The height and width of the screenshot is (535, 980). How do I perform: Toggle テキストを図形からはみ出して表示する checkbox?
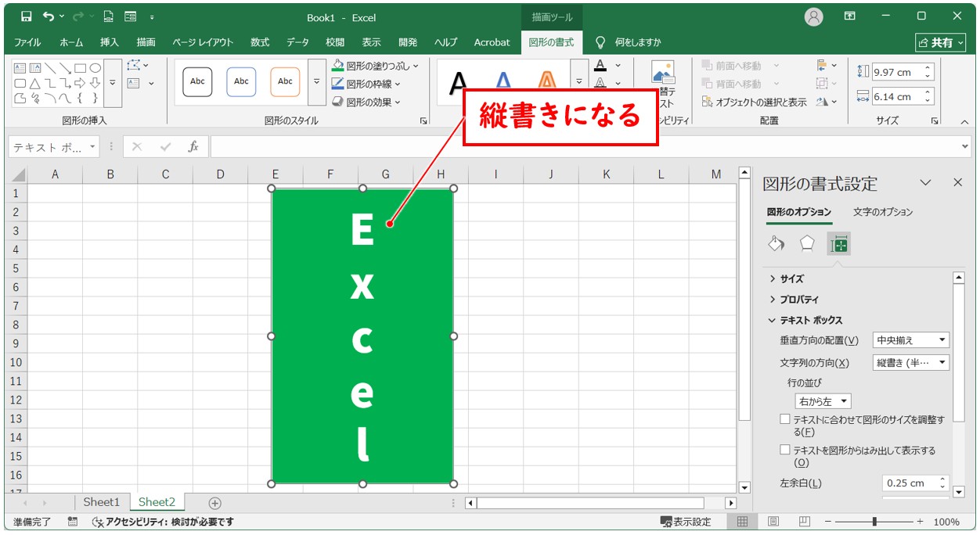coord(785,450)
